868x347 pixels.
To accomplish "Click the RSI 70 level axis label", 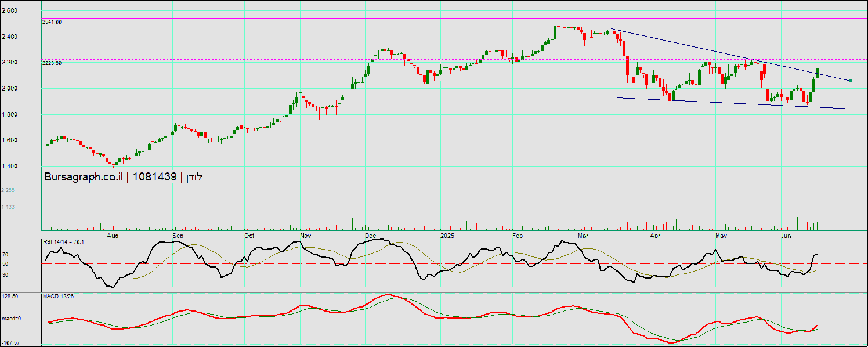I will pyautogui.click(x=5, y=254).
